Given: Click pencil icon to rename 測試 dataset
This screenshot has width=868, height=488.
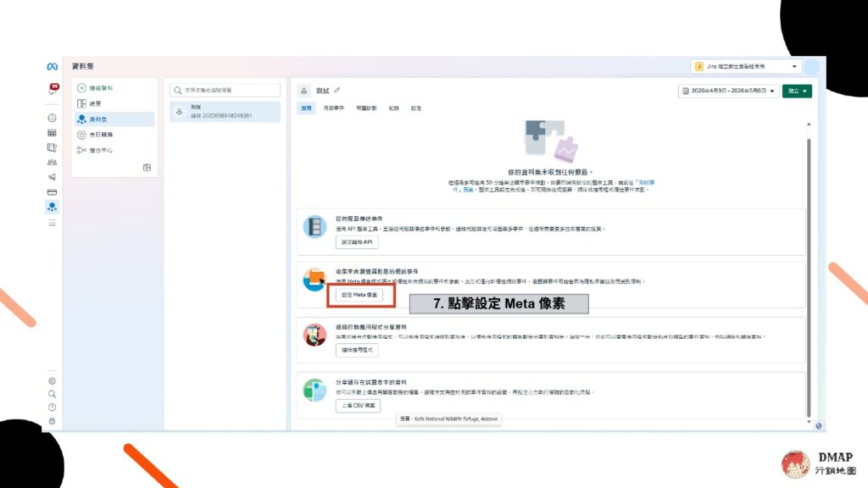Looking at the screenshot, I should tap(337, 90).
